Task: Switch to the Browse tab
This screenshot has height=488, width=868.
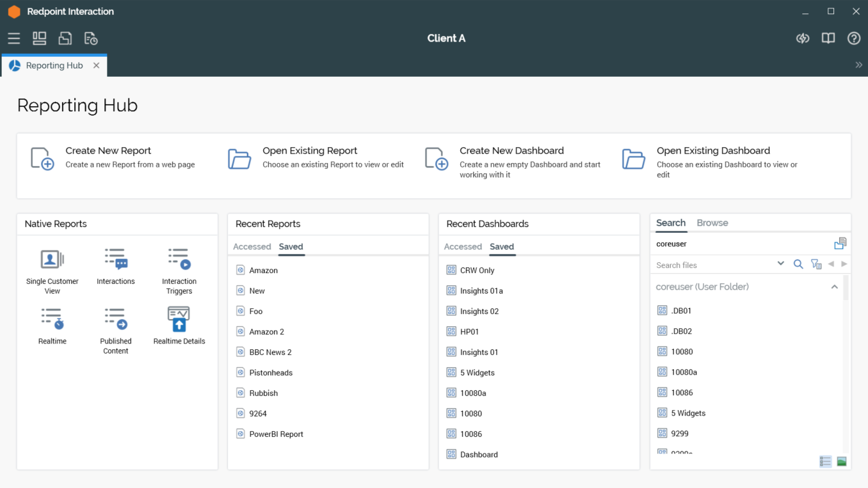Action: pos(712,223)
